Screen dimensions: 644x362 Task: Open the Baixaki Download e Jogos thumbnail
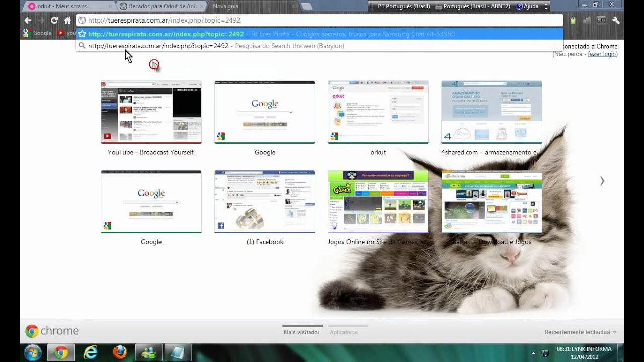pos(492,202)
